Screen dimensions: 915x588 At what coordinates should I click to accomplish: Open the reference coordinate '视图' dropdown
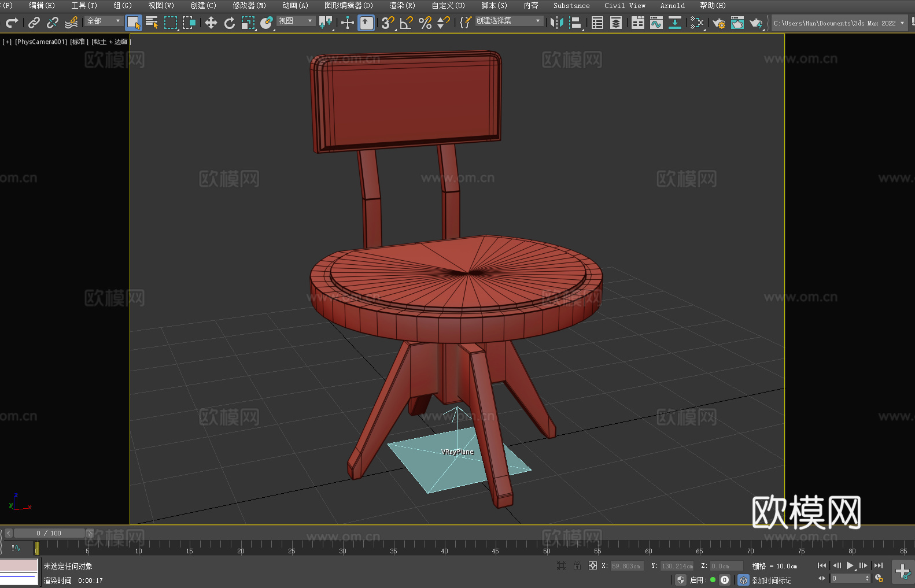click(296, 21)
